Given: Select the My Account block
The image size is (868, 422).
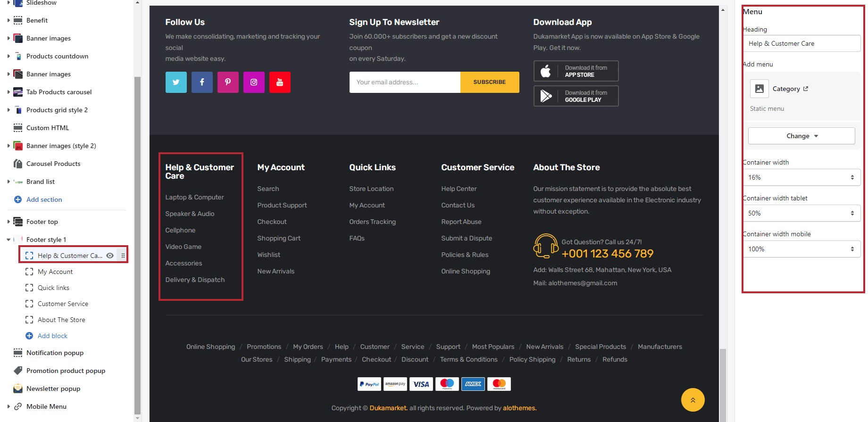Looking at the screenshot, I should (x=55, y=272).
